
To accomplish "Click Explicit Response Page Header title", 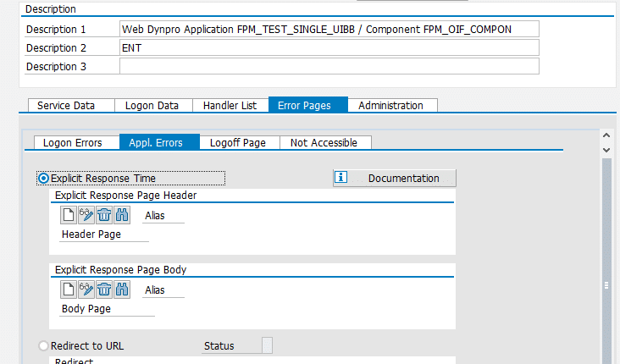I will coord(125,196).
